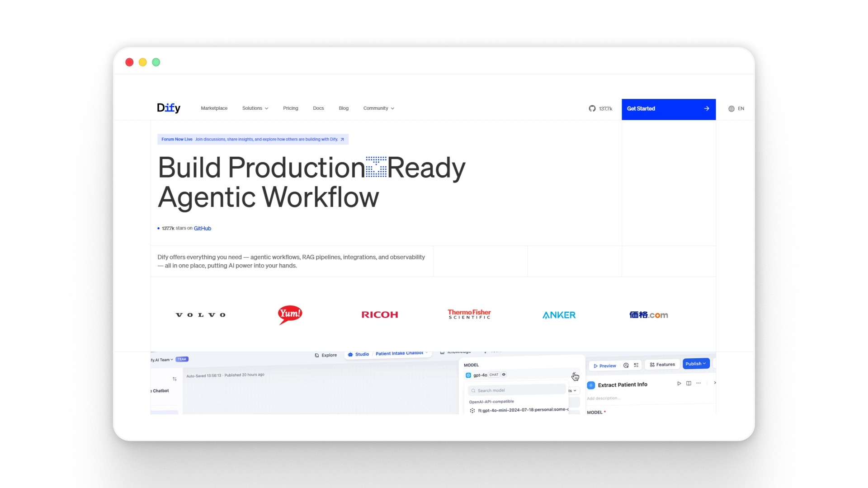Click the Extract Patient Info title
The width and height of the screenshot is (868, 488).
(623, 385)
